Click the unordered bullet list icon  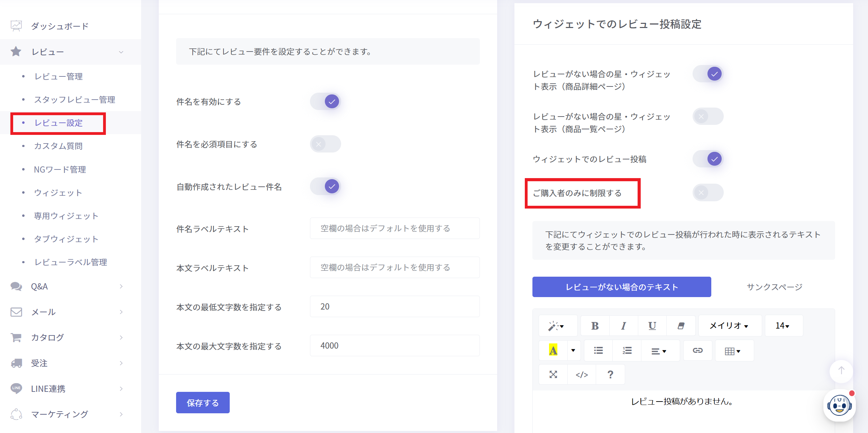(x=598, y=351)
